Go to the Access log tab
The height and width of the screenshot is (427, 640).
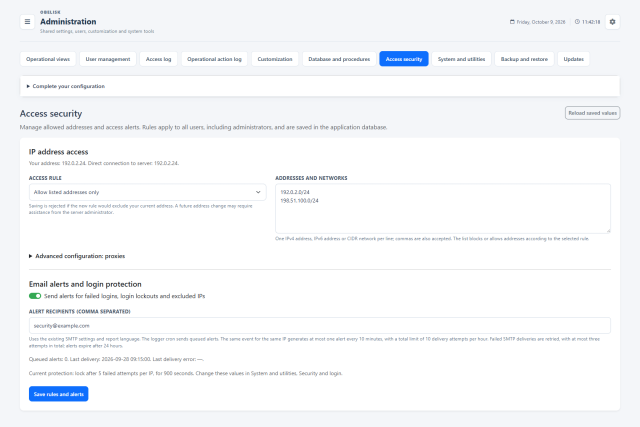[x=158, y=59]
